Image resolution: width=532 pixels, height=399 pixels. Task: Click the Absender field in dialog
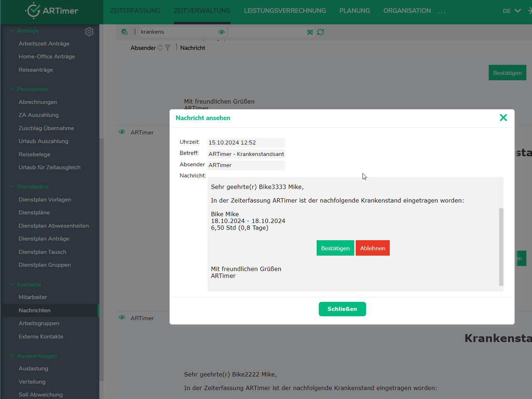[x=246, y=165]
